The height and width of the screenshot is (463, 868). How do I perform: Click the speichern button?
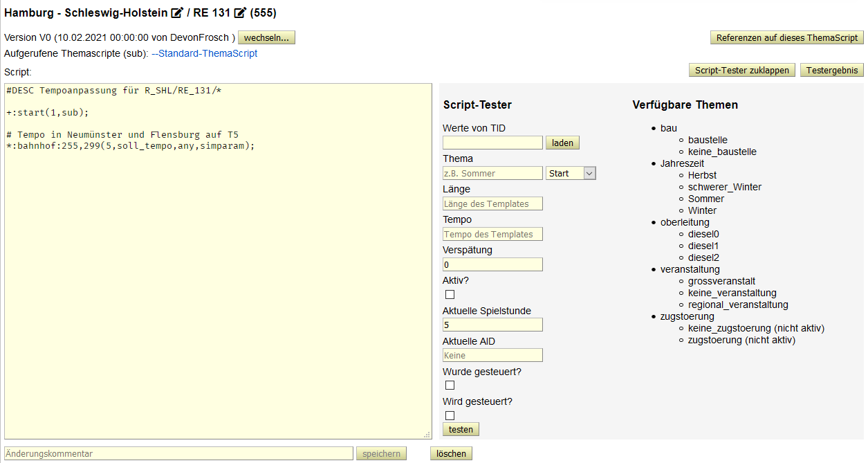pyautogui.click(x=381, y=454)
